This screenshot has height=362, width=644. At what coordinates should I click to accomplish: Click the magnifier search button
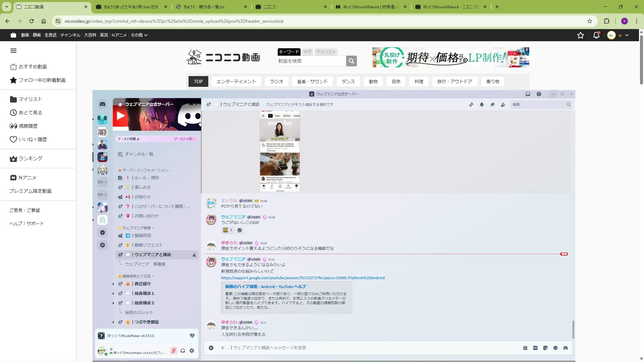(351, 61)
